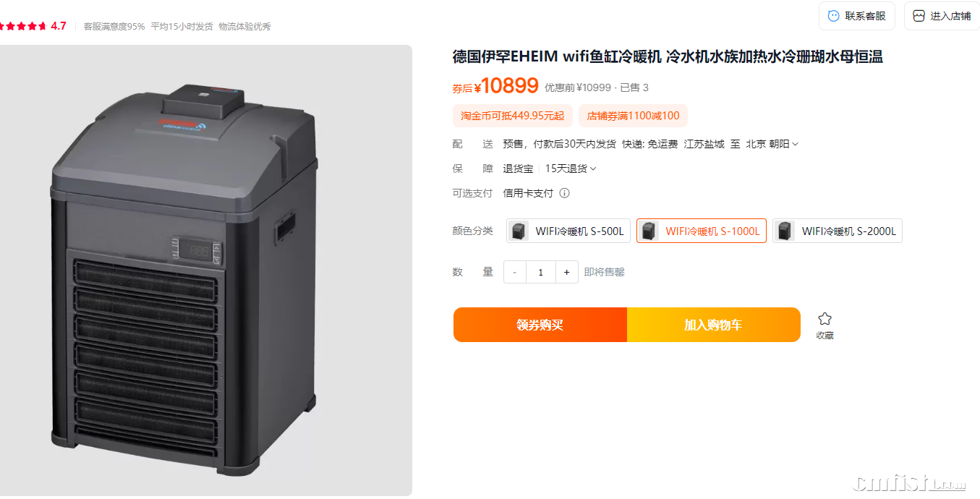This screenshot has height=499, width=980.
Task: Select the WIFI冷暖机 S-500L option
Action: tap(568, 231)
